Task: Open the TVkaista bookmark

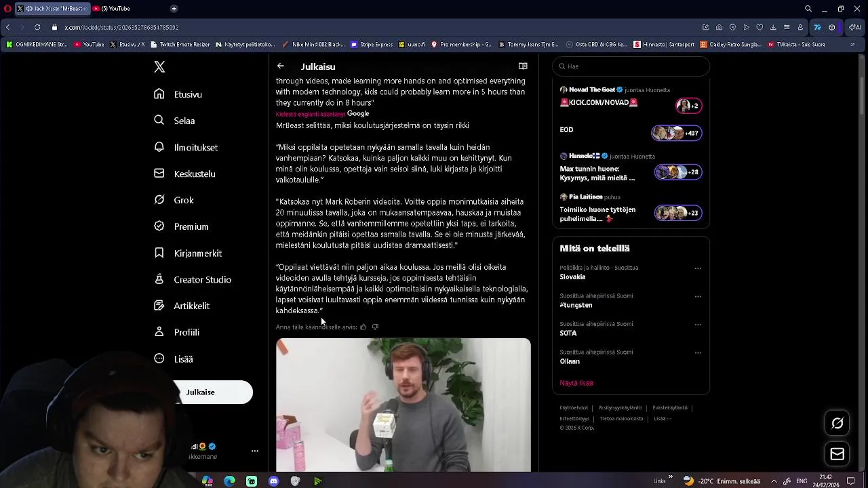Action: pos(797,45)
